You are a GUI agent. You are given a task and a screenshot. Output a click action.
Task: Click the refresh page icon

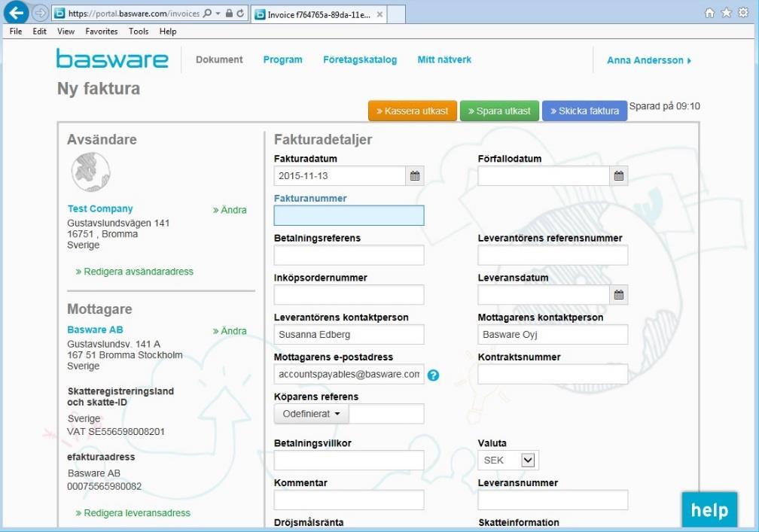point(241,14)
